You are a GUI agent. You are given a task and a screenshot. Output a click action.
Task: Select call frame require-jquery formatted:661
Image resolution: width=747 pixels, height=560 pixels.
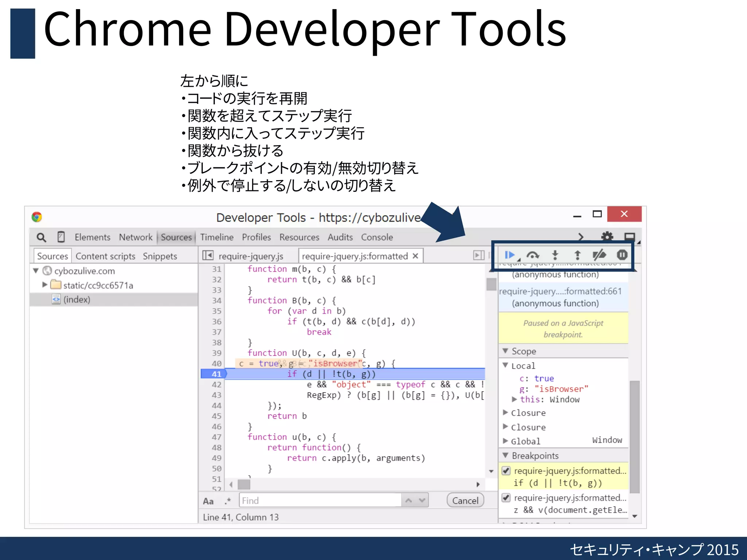click(563, 297)
